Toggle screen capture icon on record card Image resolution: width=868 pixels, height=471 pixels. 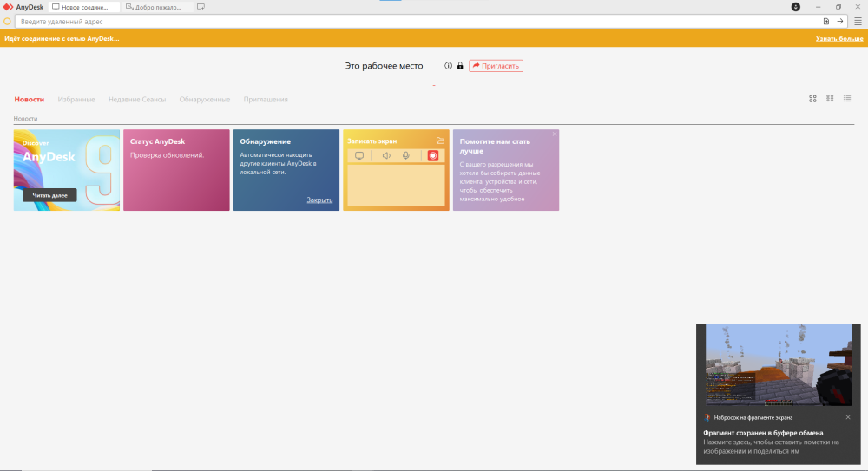[359, 155]
